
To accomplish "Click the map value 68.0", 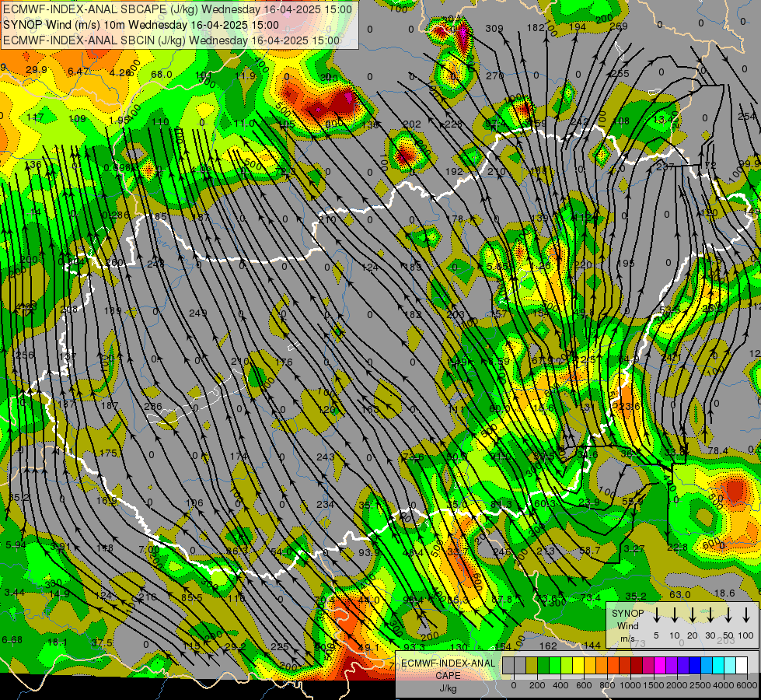I will point(161,74).
